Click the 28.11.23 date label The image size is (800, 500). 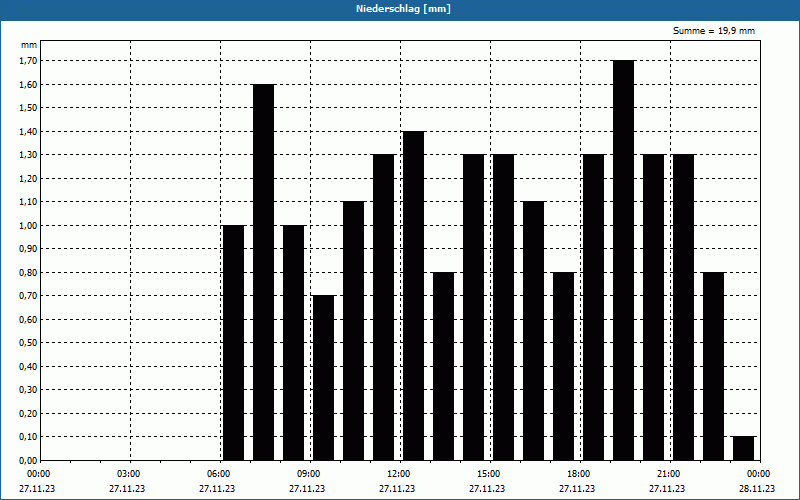757,488
